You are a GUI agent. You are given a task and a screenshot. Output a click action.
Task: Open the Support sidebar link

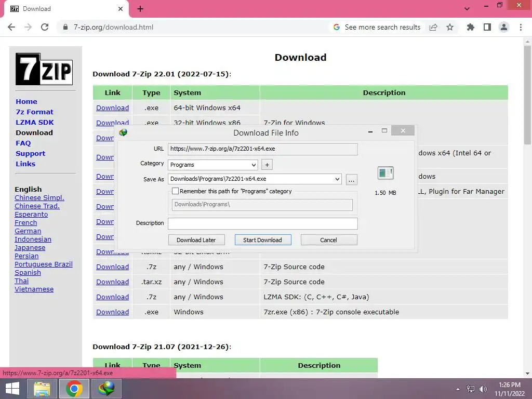coord(30,153)
